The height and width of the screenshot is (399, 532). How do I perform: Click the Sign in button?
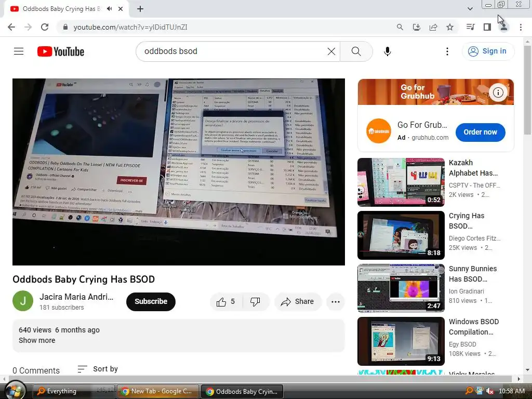(x=488, y=51)
